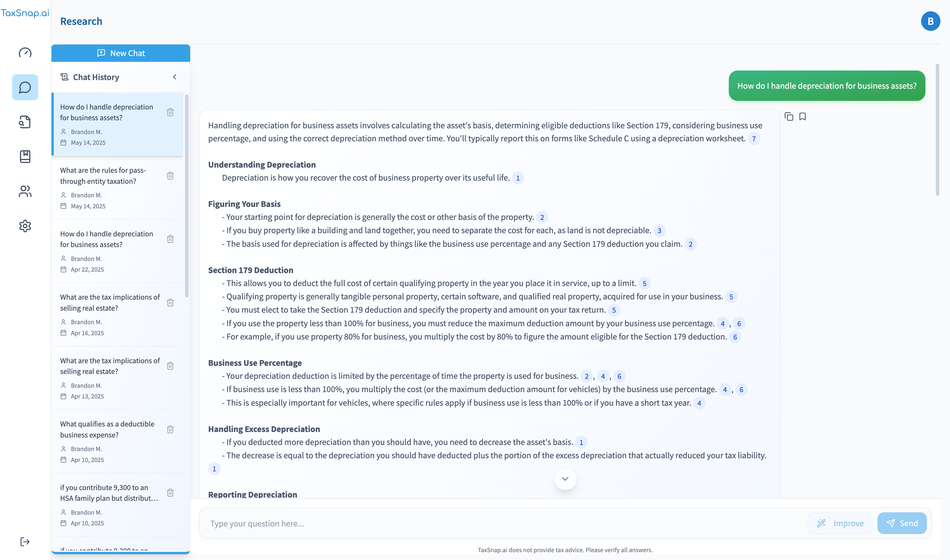This screenshot has width=950, height=560.
Task: Open the dashboard gauge icon in sidebar
Action: point(25,53)
